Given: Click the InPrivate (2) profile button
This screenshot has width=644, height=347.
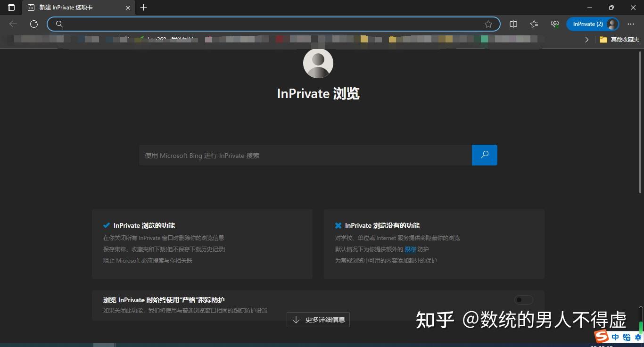Looking at the screenshot, I should coord(593,24).
